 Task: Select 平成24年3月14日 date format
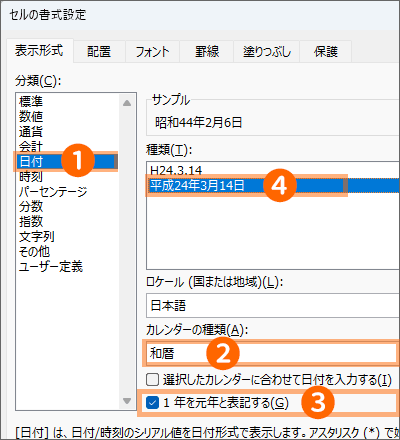pyautogui.click(x=197, y=185)
